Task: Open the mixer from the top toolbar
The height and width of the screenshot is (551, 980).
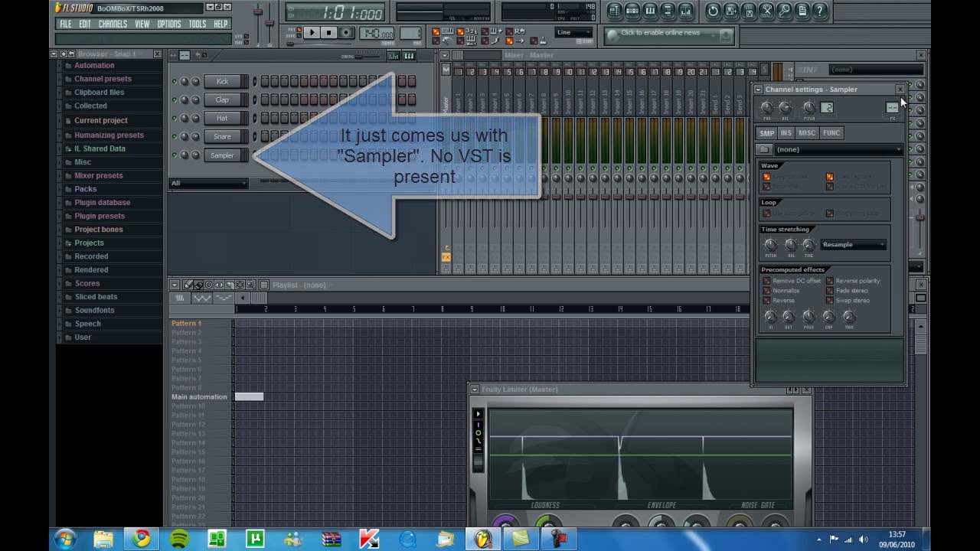Action: point(686,11)
